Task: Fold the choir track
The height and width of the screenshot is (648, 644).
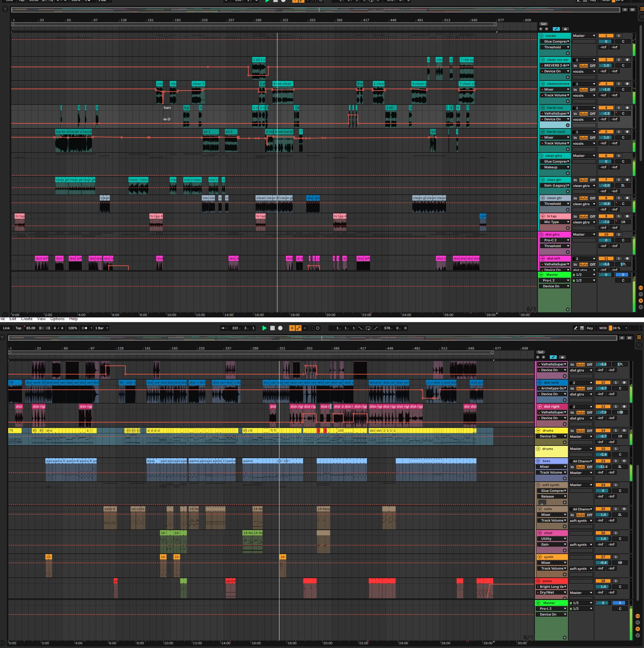Action: (540, 533)
